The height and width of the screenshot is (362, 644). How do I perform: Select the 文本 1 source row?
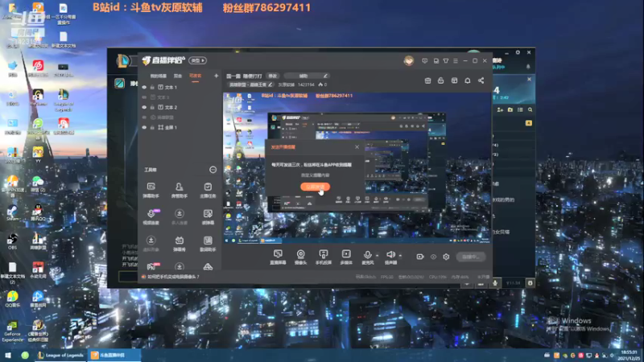[x=180, y=88]
